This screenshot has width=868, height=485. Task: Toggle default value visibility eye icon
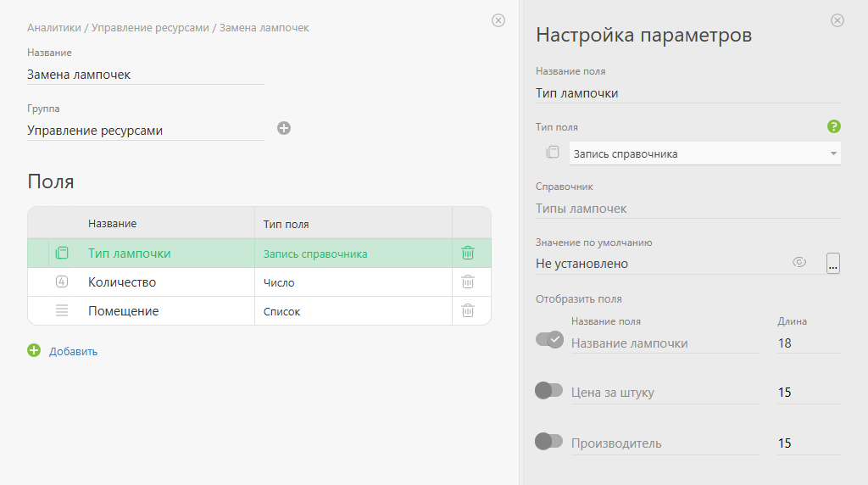(798, 263)
